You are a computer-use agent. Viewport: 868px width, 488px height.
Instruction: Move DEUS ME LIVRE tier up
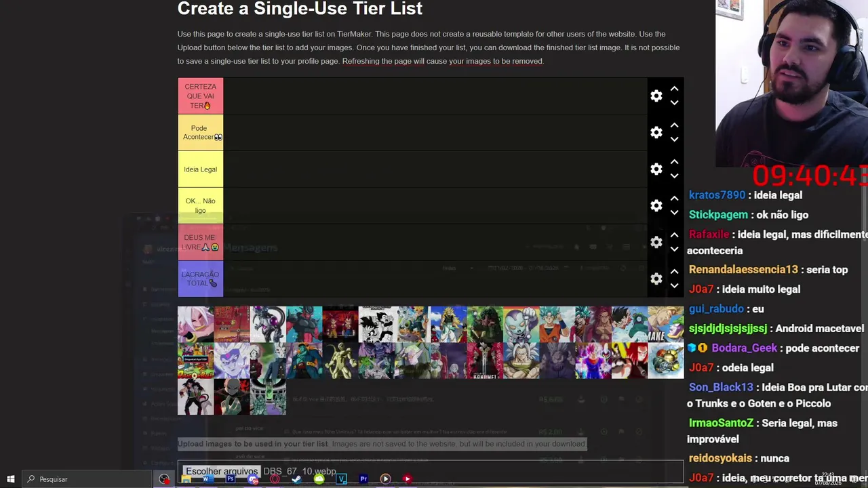click(674, 235)
